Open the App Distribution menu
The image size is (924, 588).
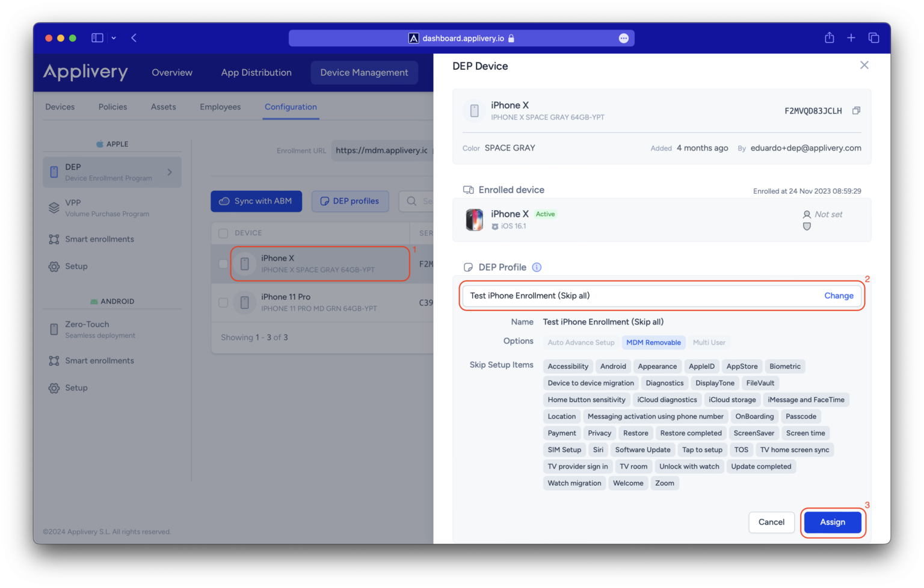[x=256, y=73]
